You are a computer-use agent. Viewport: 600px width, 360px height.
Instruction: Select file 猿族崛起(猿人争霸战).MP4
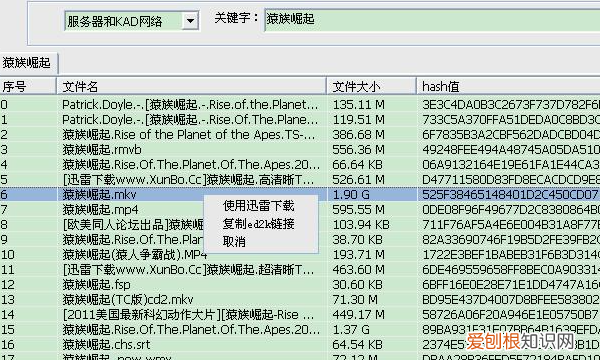pos(135,255)
